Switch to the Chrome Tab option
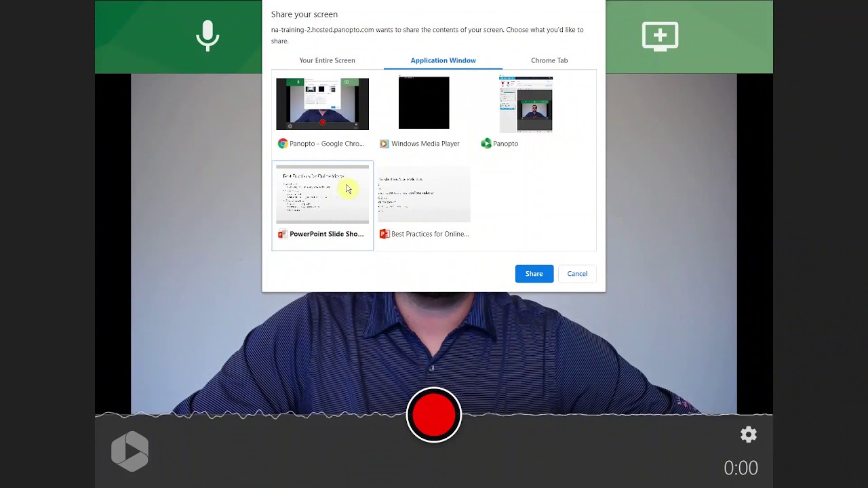 549,60
